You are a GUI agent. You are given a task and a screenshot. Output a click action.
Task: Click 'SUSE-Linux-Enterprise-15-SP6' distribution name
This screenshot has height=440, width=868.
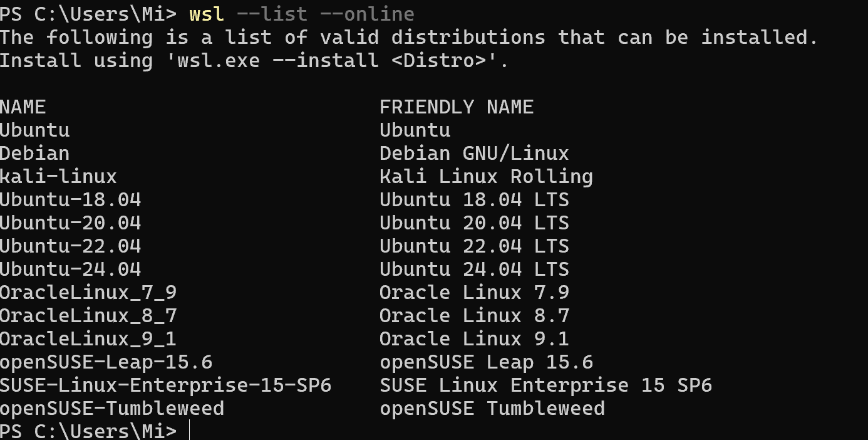pyautogui.click(x=165, y=385)
